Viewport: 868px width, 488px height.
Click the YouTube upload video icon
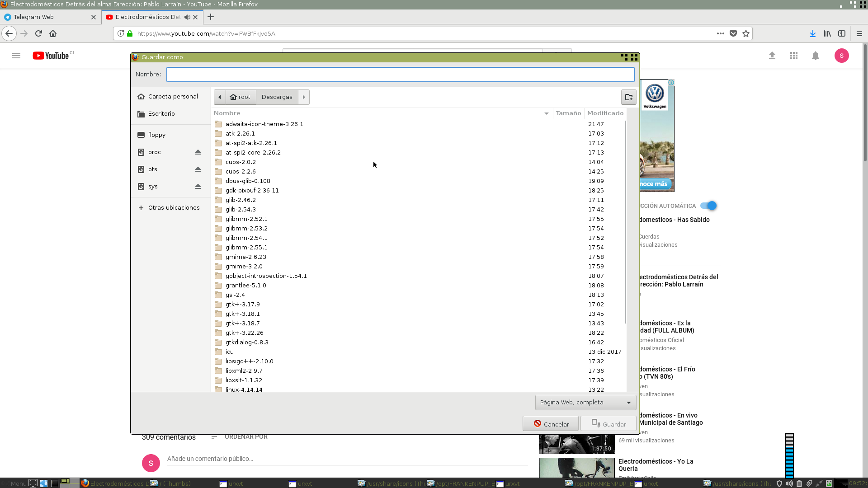772,56
